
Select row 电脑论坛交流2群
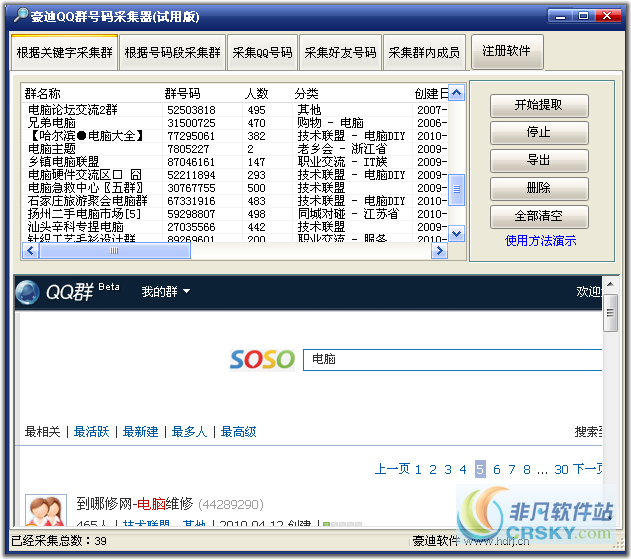(x=235, y=110)
